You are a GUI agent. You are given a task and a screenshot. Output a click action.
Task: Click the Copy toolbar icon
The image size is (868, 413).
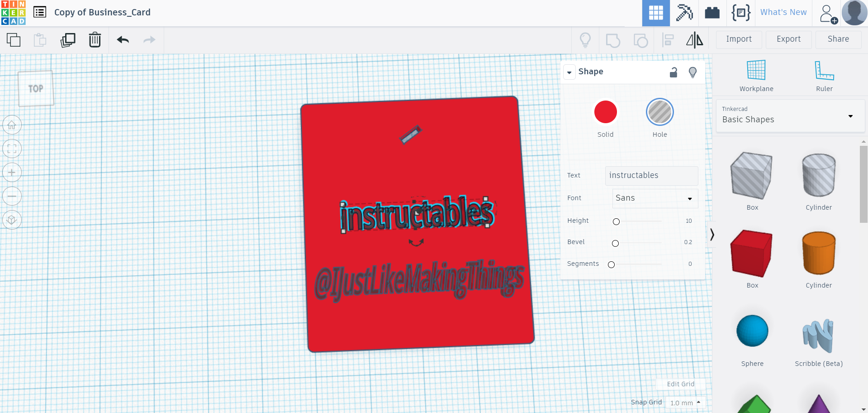(x=14, y=40)
